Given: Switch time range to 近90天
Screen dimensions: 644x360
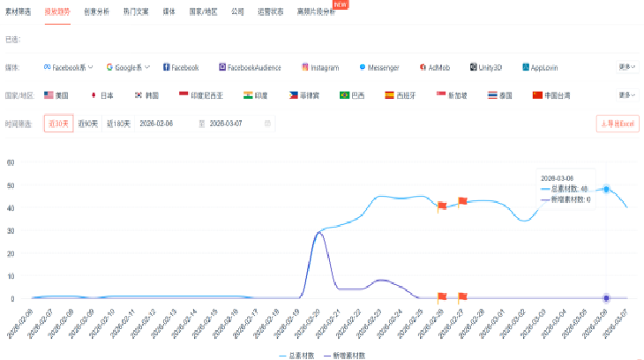Looking at the screenshot, I should (x=87, y=124).
